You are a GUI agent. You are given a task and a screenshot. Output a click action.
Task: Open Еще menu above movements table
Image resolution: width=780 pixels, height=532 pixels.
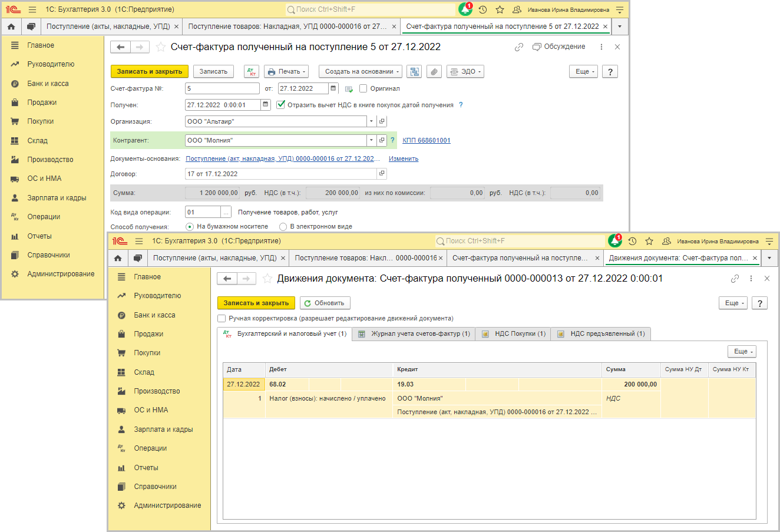pyautogui.click(x=742, y=351)
